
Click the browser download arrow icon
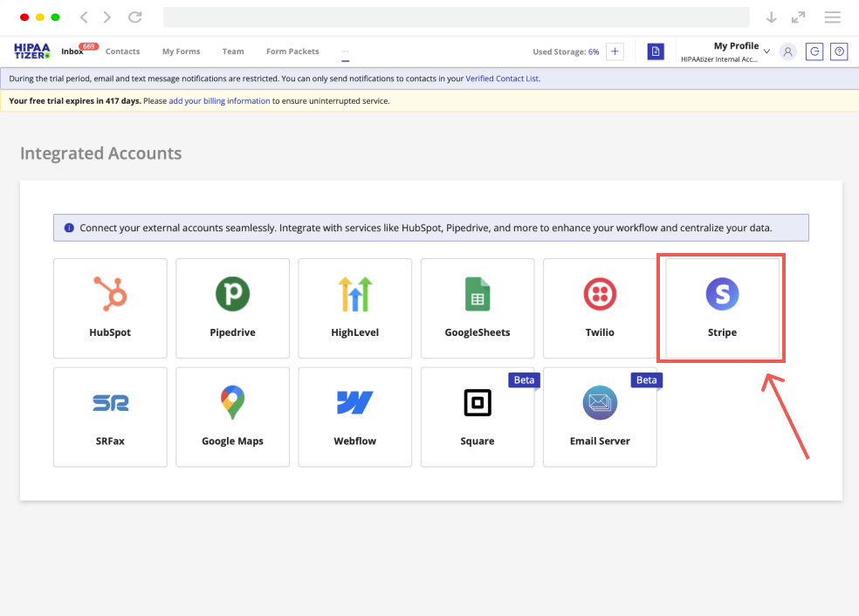tap(772, 17)
